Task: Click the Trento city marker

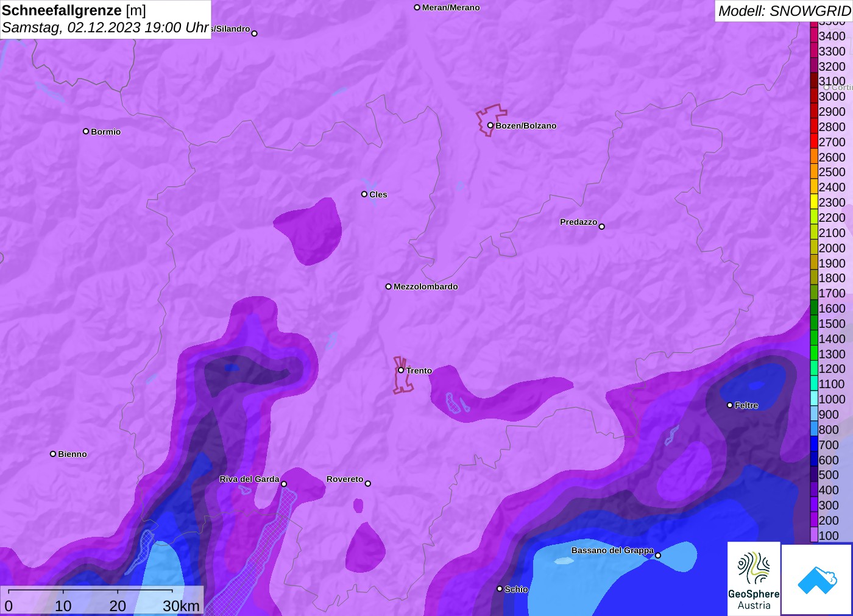Action: click(x=401, y=370)
